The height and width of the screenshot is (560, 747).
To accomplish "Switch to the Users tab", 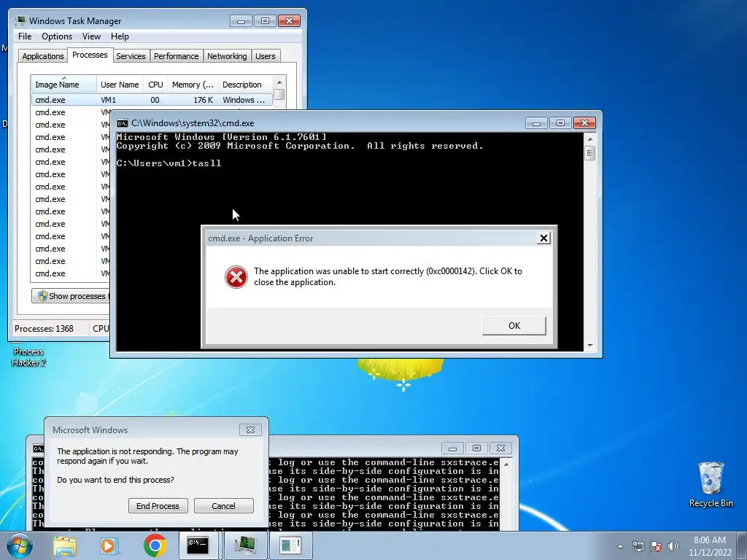I will (x=266, y=56).
